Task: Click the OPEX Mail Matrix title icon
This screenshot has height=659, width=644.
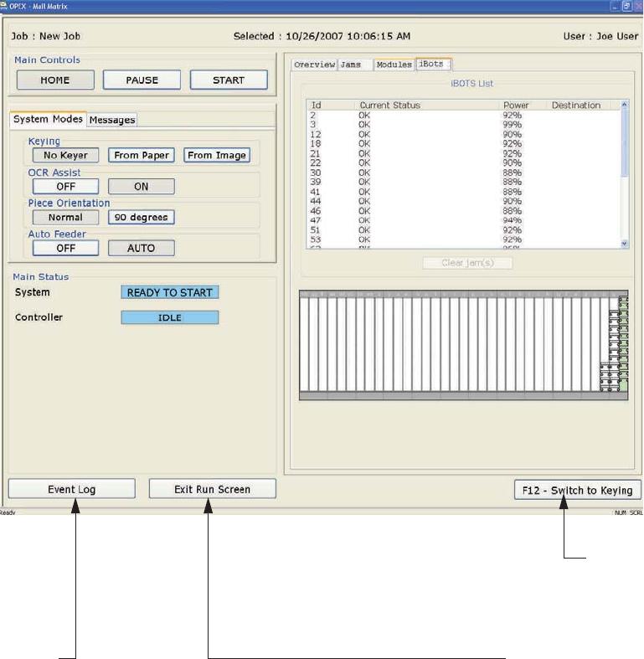Action: [4, 6]
